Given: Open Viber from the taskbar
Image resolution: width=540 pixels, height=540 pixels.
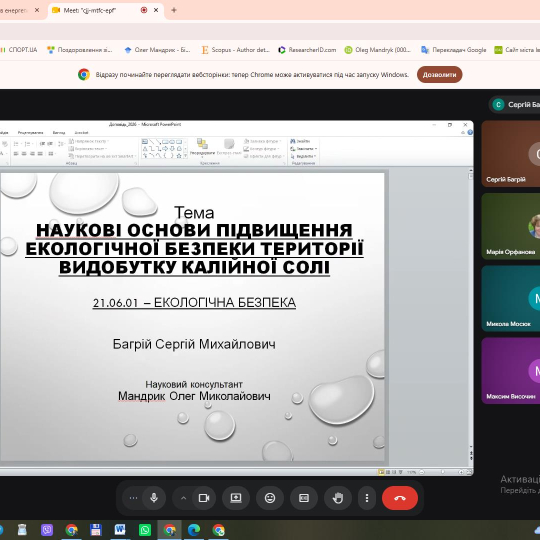Looking at the screenshot, I should point(47,530).
